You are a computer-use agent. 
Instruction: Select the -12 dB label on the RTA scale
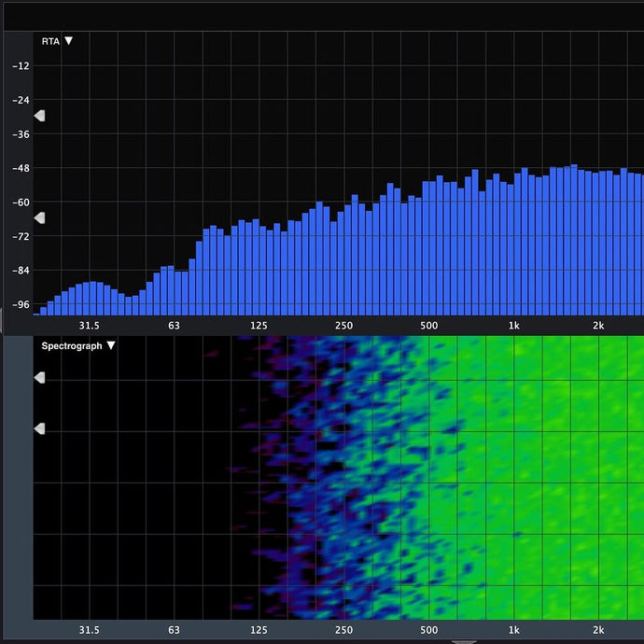pyautogui.click(x=21, y=66)
